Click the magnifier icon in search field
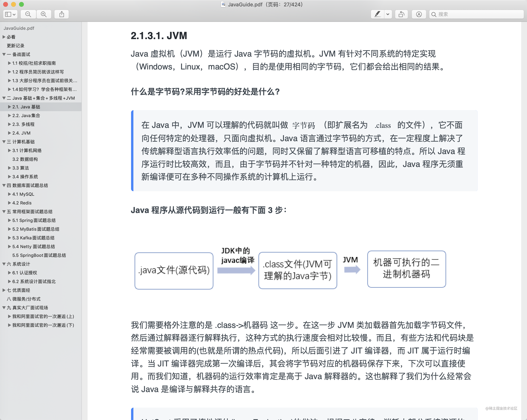527x420 pixels. (x=434, y=14)
